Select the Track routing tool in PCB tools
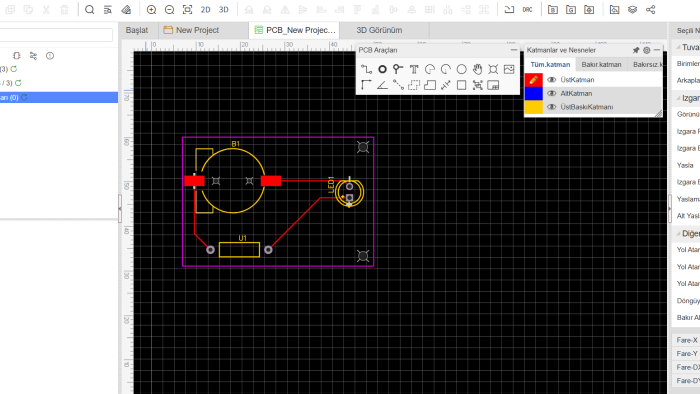700x394 pixels. [366, 69]
